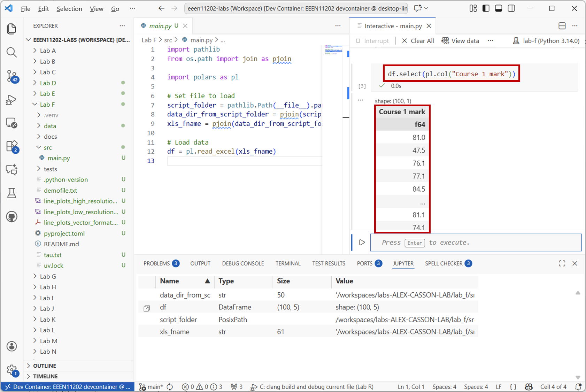Open the Extensions view
The width and height of the screenshot is (586, 392).
[x=11, y=146]
